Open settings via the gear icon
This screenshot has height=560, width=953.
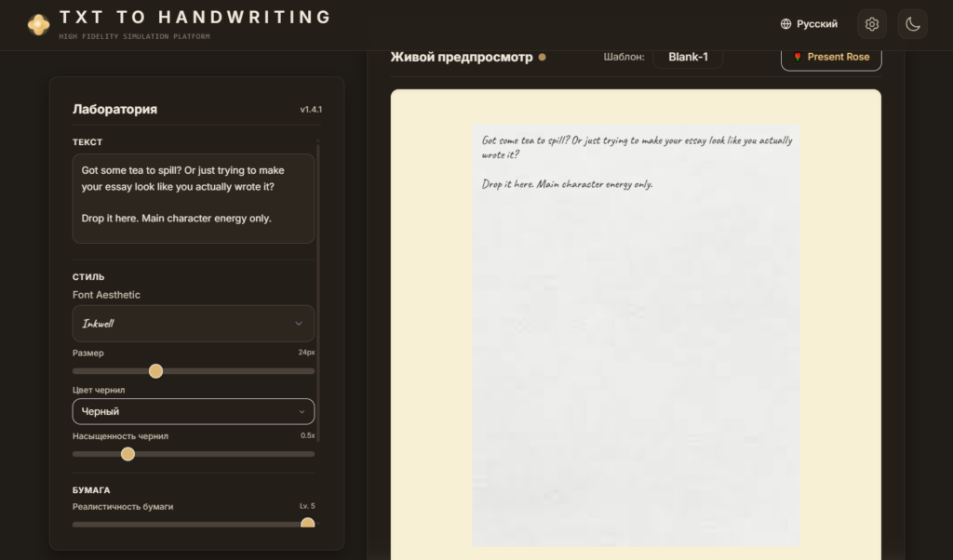(871, 23)
